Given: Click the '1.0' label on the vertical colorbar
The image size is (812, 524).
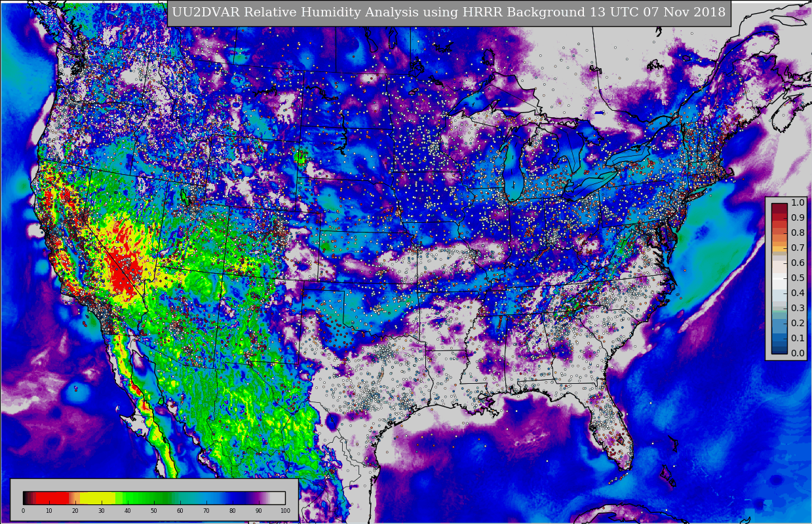Looking at the screenshot, I should pos(798,202).
